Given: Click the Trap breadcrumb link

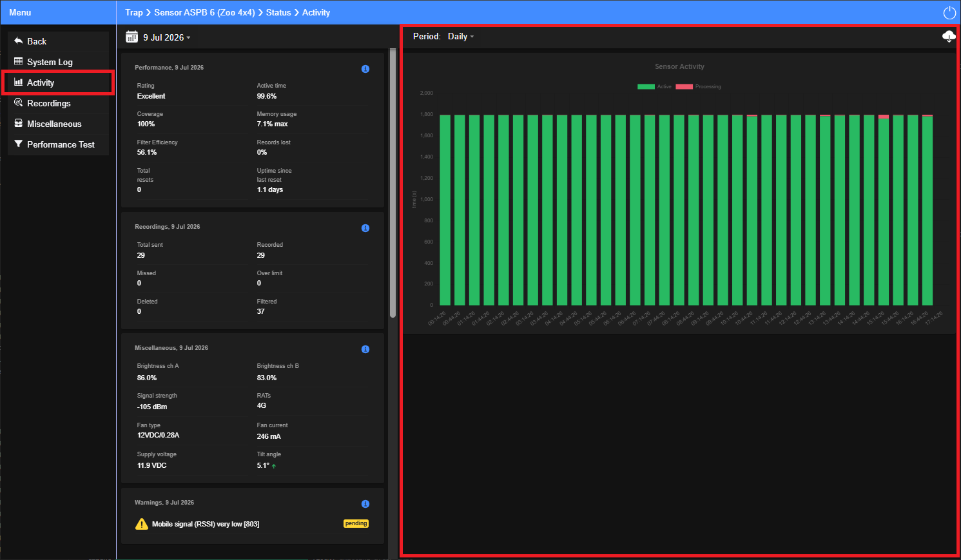Looking at the screenshot, I should [134, 12].
